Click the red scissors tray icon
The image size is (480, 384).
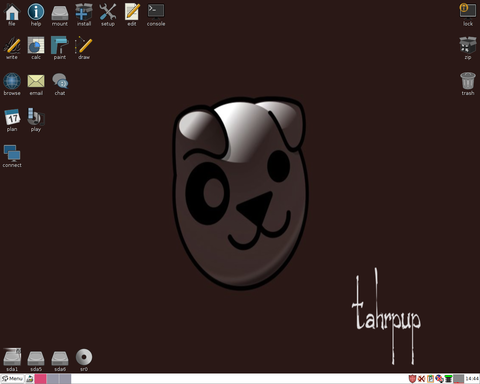click(x=421, y=379)
